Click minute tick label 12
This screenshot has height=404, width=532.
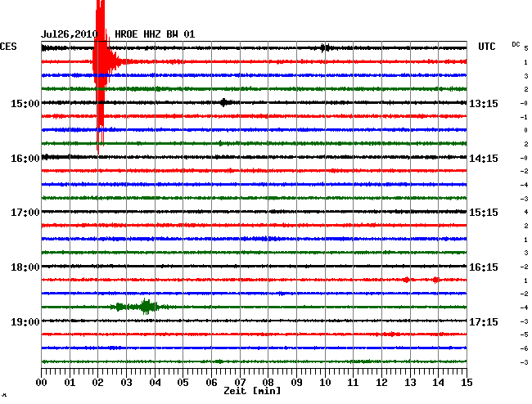[381, 383]
